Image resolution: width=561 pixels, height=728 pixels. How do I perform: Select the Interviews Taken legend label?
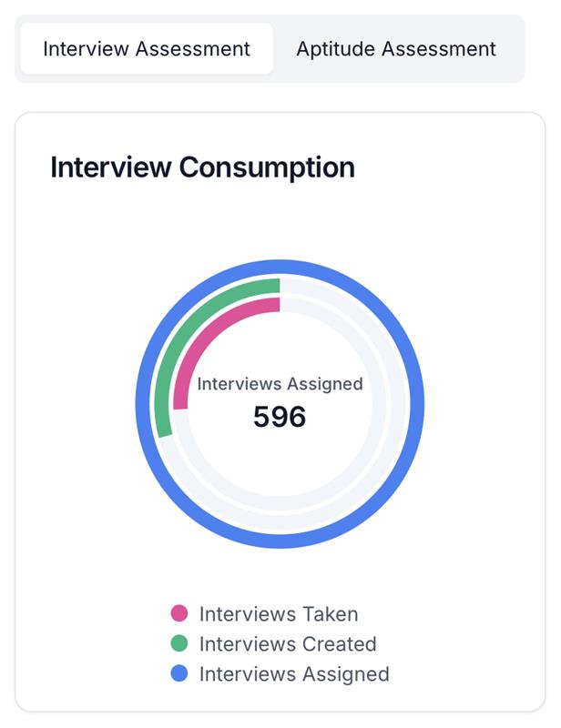(x=278, y=614)
